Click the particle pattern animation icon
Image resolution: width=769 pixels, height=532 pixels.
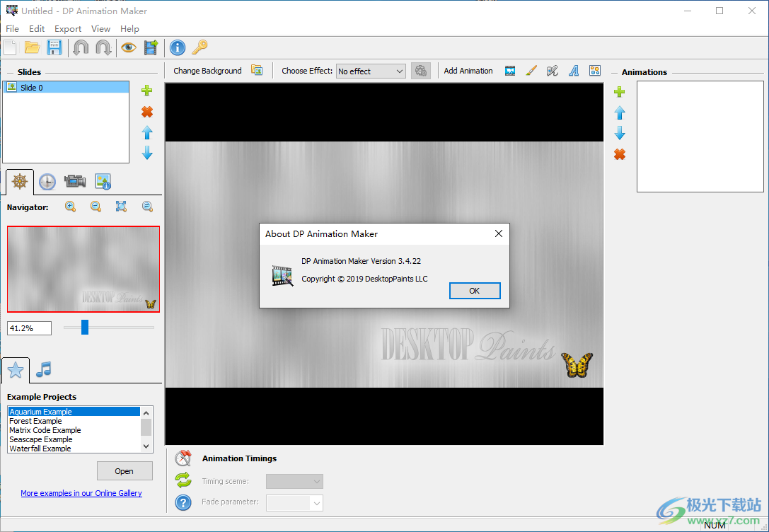tap(595, 71)
